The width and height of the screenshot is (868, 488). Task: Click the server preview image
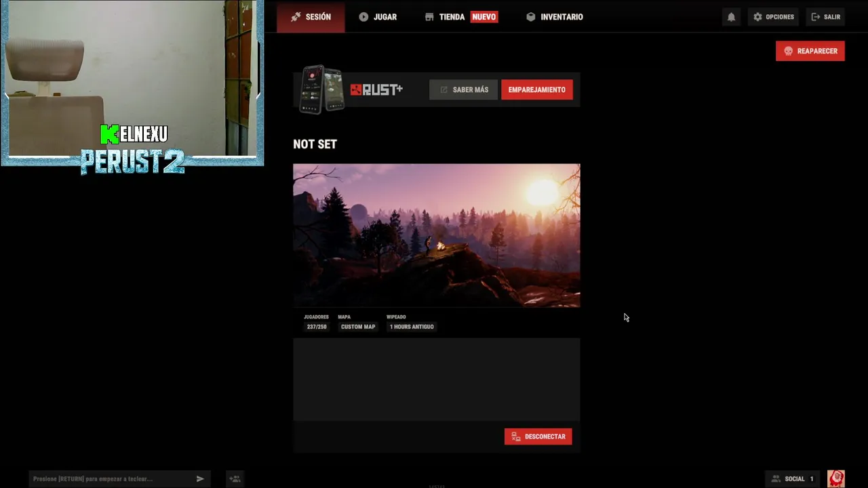click(437, 235)
